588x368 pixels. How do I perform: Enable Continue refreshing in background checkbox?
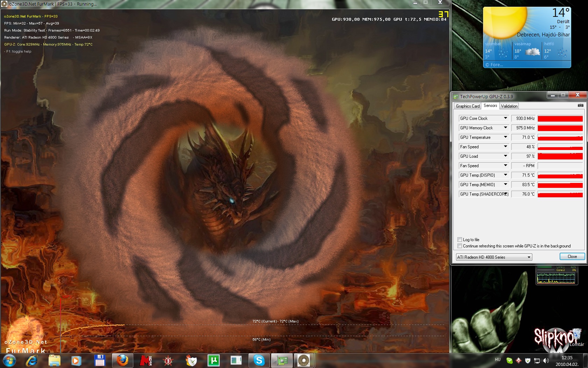point(460,246)
